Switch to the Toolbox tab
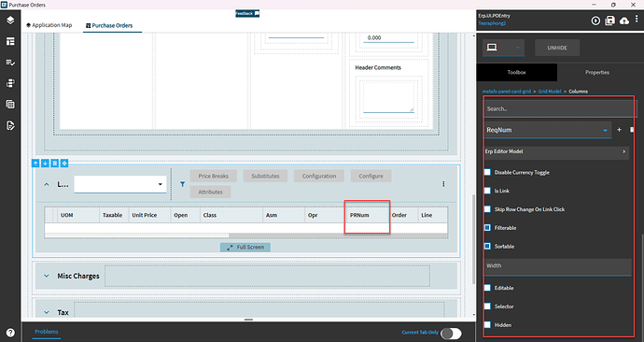 coord(517,72)
